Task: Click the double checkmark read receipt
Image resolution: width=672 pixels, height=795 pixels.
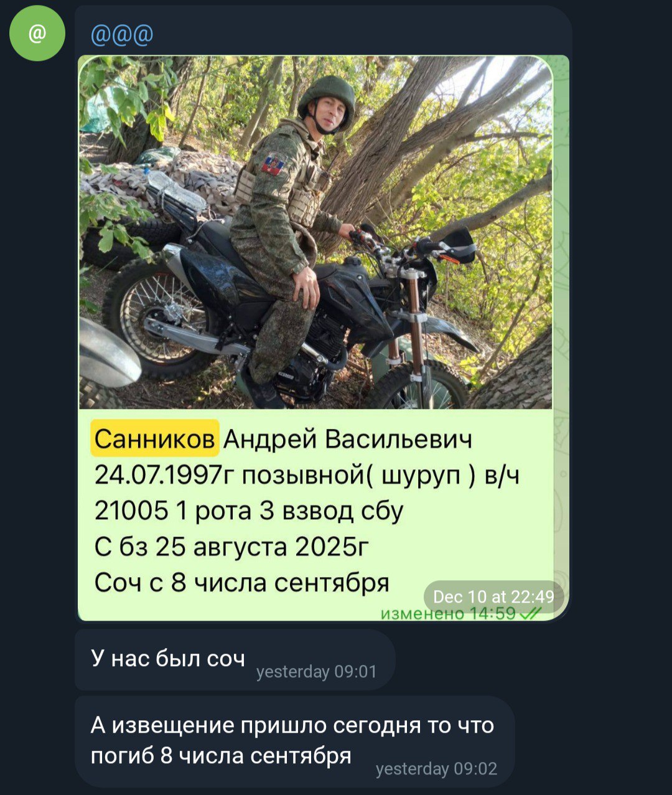Action: coord(531,614)
